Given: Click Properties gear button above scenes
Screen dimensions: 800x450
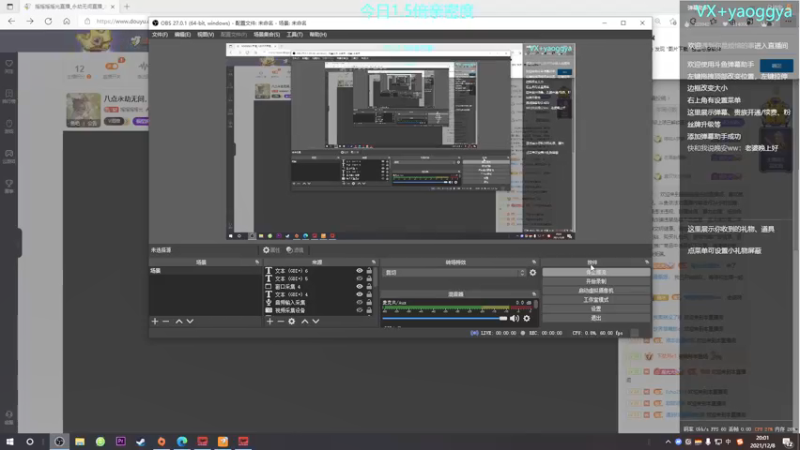Looking at the screenshot, I should coord(271,250).
